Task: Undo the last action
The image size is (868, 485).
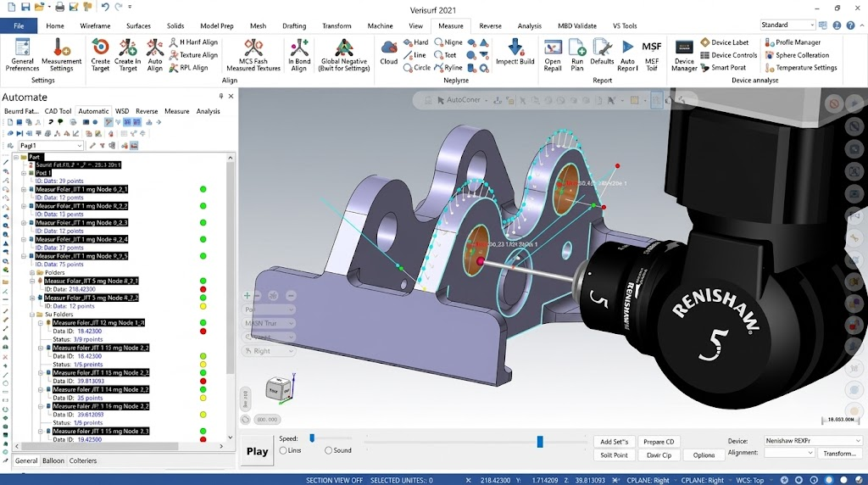Action: [104, 7]
